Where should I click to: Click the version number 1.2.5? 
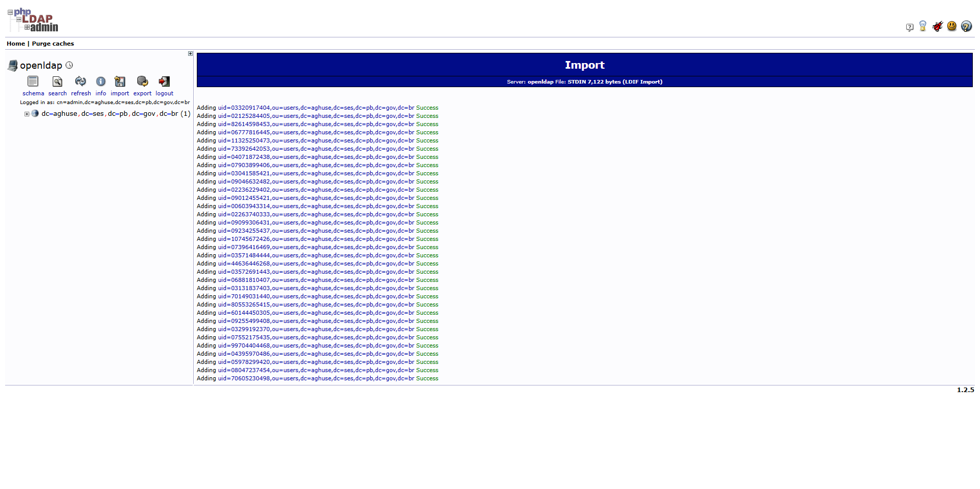click(965, 390)
